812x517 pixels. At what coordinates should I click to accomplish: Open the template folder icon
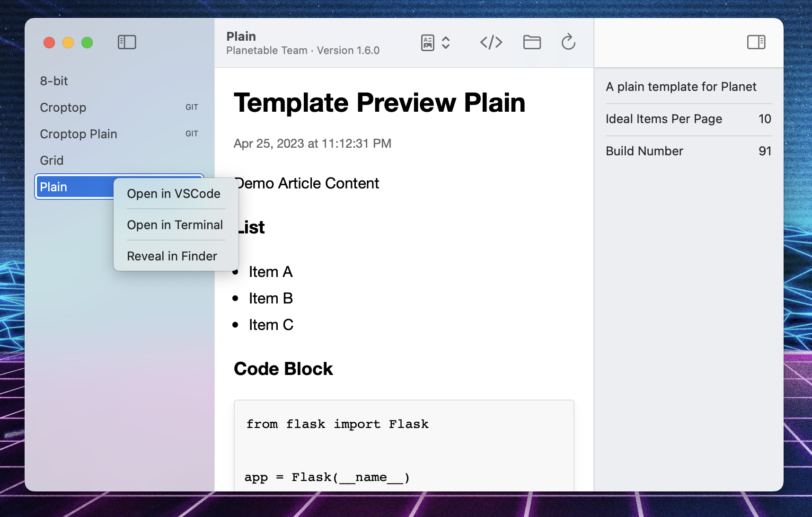(532, 42)
